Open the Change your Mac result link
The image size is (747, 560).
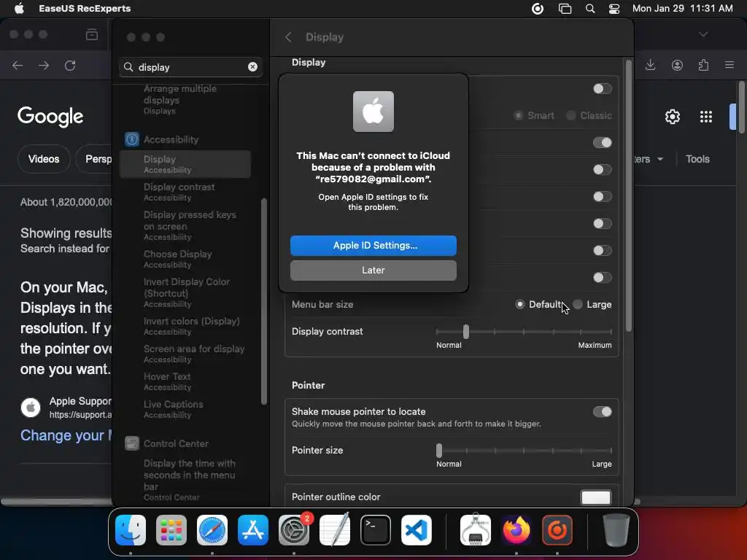tap(66, 435)
